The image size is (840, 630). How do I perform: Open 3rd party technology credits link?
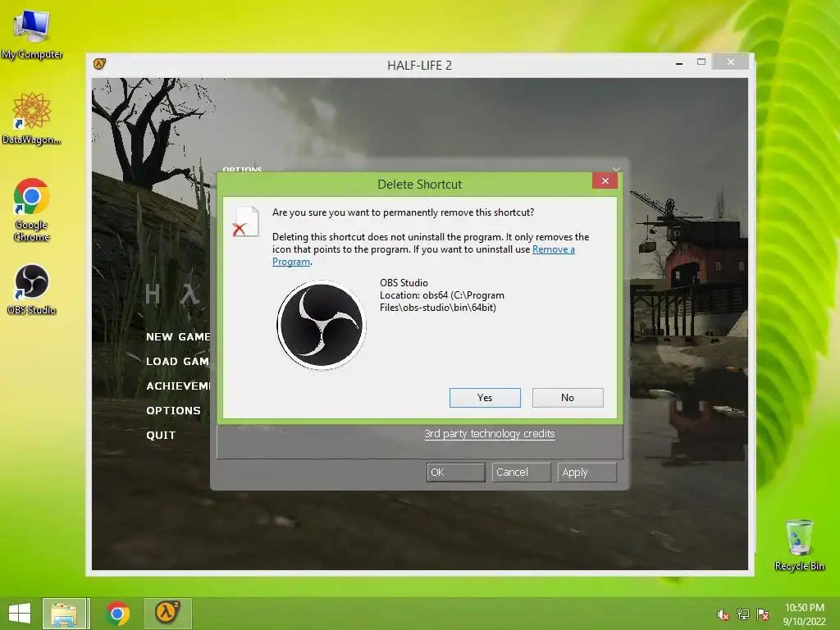pyautogui.click(x=489, y=433)
